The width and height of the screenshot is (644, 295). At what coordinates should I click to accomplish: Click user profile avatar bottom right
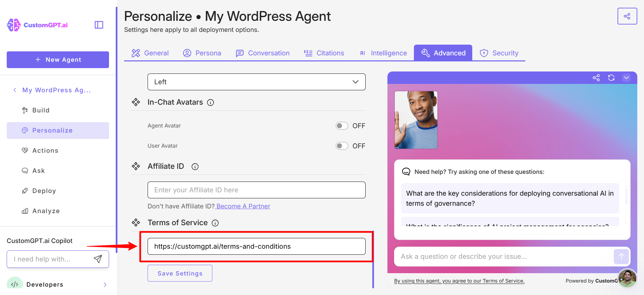(627, 278)
